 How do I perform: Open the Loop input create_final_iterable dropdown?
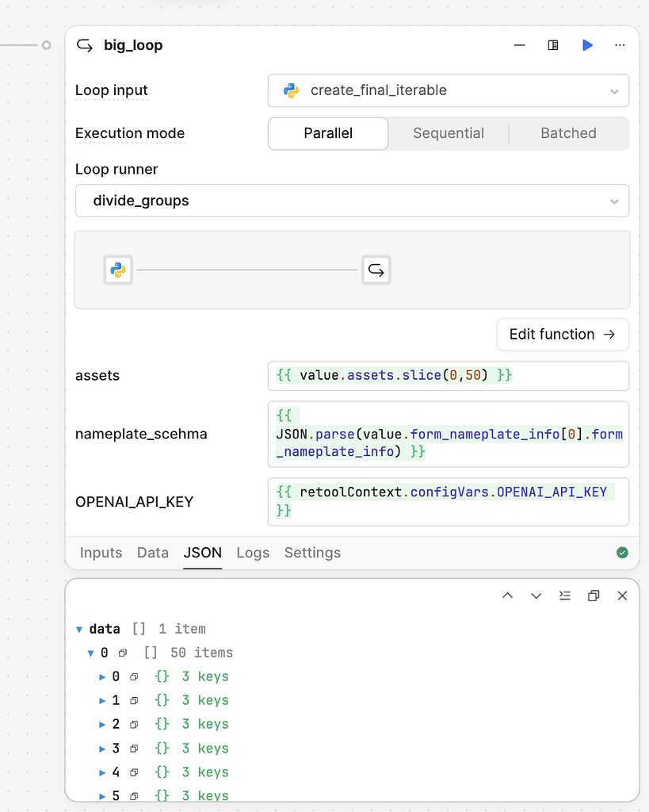(x=449, y=90)
